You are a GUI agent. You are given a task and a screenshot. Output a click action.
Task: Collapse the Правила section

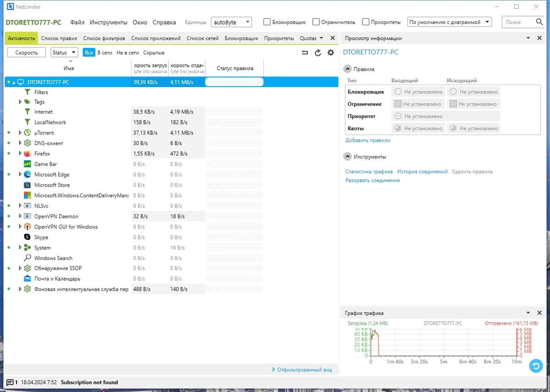(347, 69)
